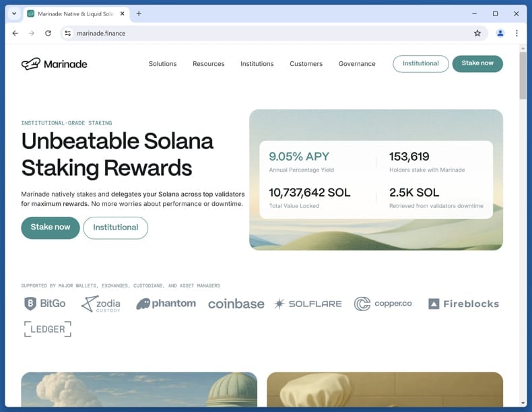Click the 153,619 holders figure
This screenshot has width=532, height=412.
[x=409, y=156]
